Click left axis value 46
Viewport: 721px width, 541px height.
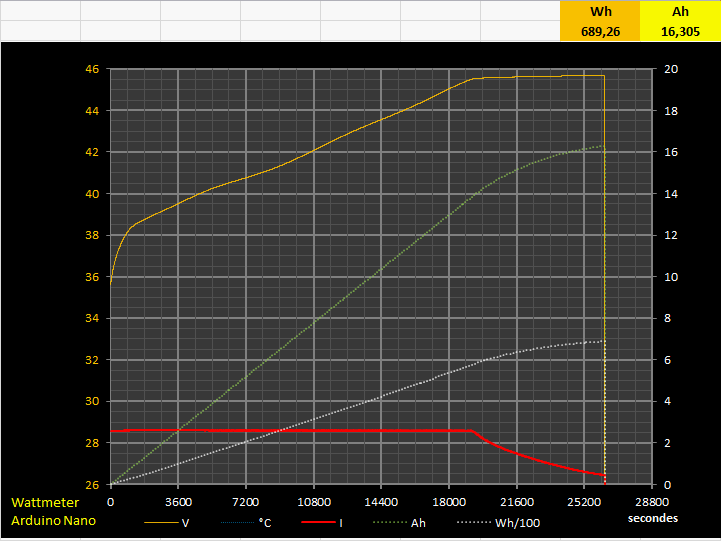tap(92, 69)
